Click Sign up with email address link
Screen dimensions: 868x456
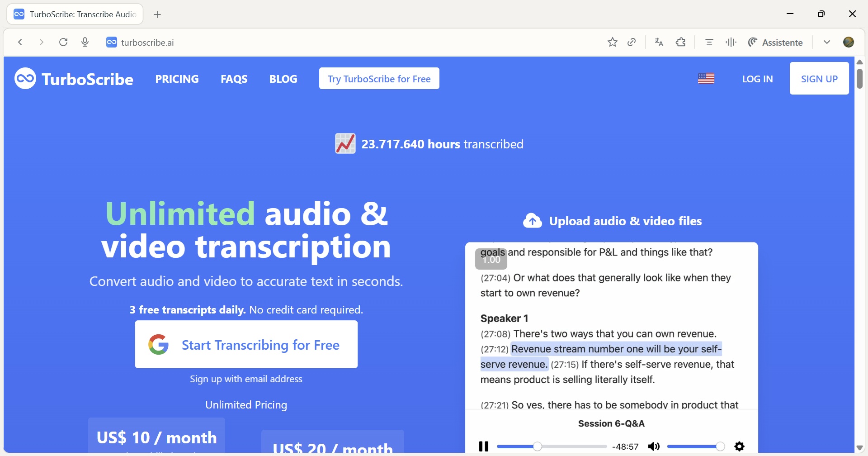(246, 379)
